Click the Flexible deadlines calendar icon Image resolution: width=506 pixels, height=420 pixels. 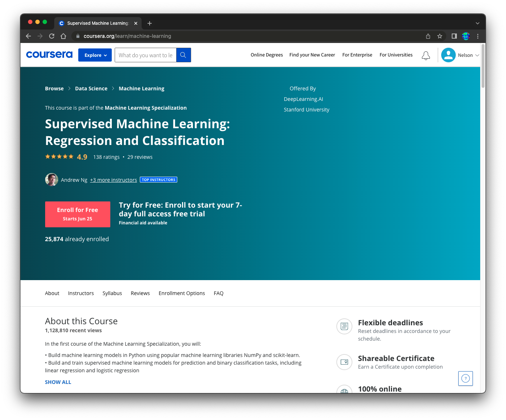[344, 326]
